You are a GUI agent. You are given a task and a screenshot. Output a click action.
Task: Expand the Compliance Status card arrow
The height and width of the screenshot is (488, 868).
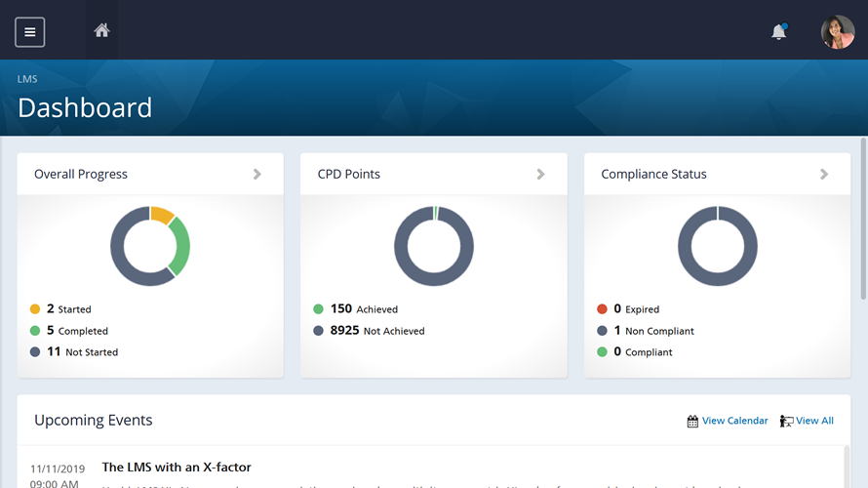824,174
